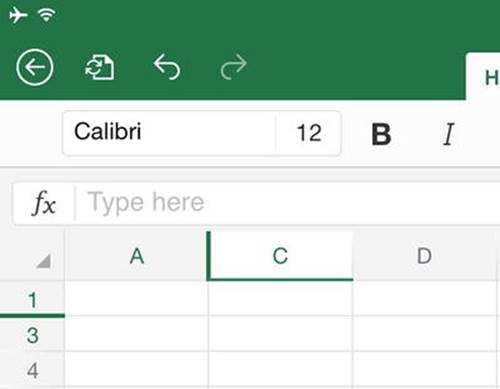The image size is (500, 389).
Task: Click the fx function icon
Action: click(44, 203)
